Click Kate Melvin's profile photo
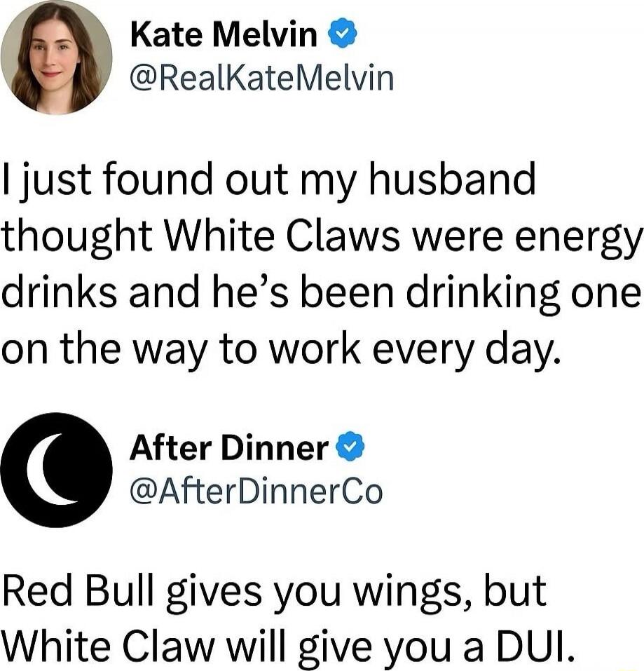The image size is (644, 671). click(x=56, y=57)
